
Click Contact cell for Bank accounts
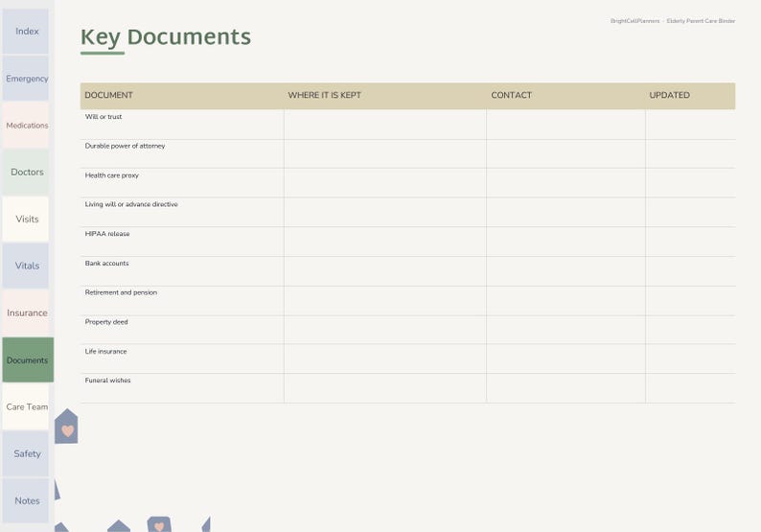point(565,271)
